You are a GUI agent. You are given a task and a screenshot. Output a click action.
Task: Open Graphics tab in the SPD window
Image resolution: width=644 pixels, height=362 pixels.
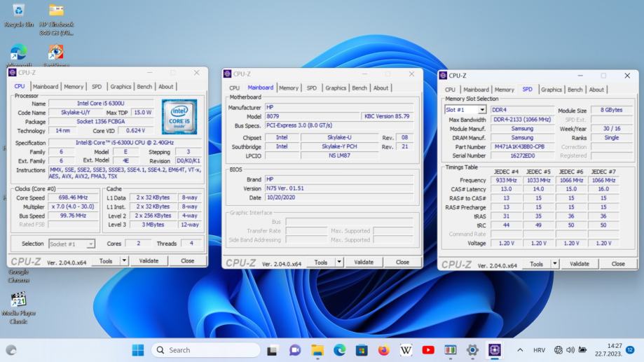(551, 90)
